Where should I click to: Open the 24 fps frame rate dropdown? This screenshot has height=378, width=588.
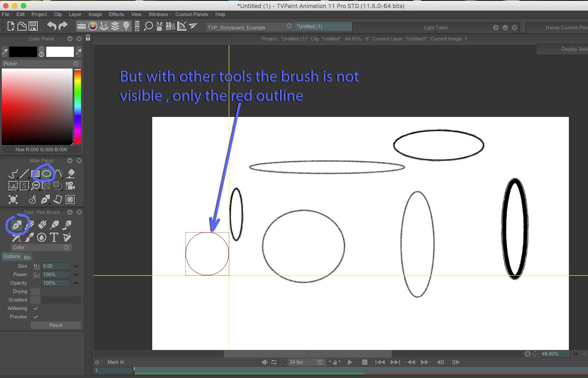(306, 362)
